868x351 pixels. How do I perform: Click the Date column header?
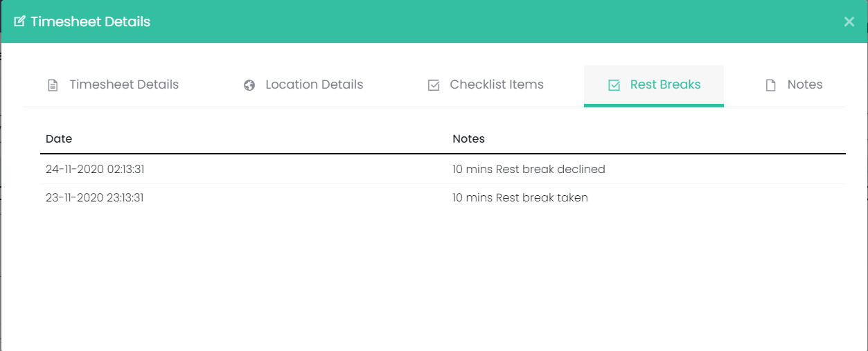point(59,138)
